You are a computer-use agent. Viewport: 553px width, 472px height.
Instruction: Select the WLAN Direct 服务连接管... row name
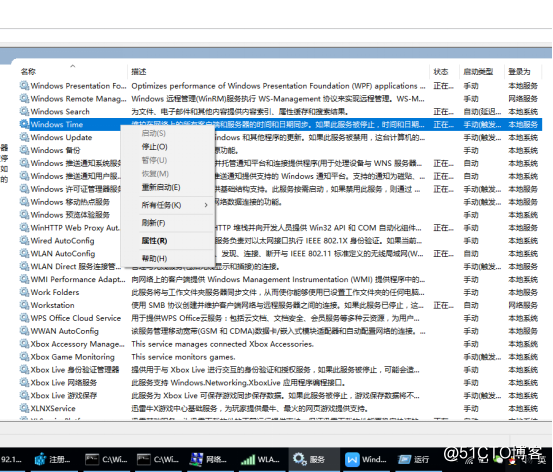(x=76, y=266)
